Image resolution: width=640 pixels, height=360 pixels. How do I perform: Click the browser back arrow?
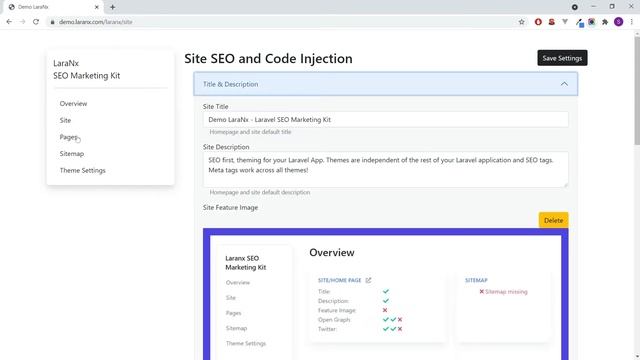pos(9,22)
